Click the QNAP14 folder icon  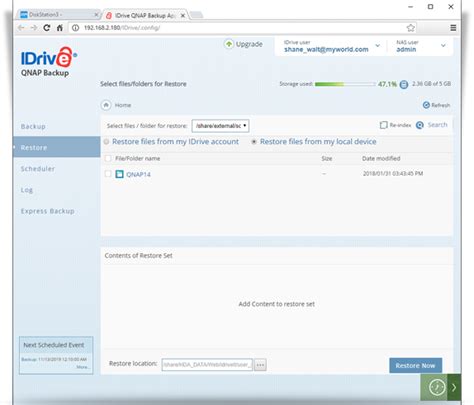click(x=119, y=174)
